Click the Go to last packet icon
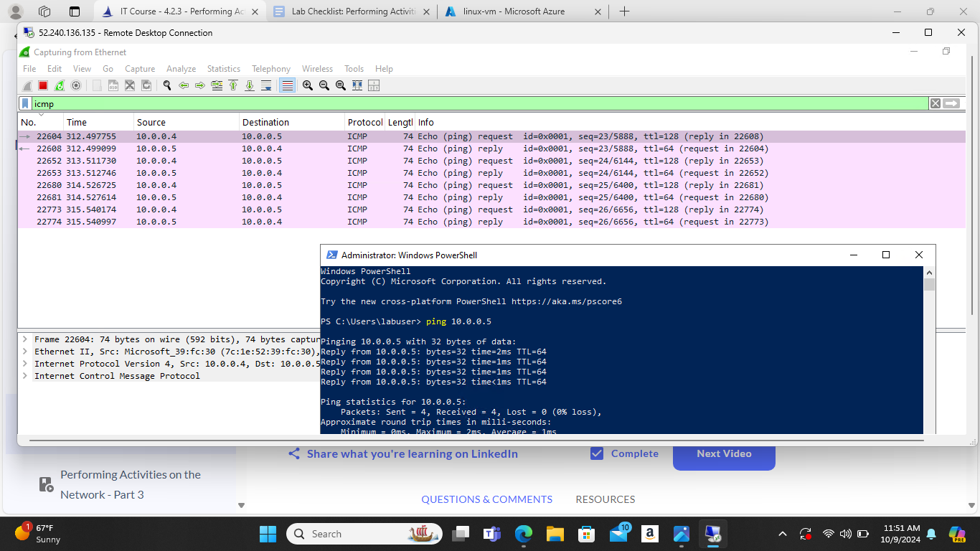This screenshot has height=551, width=980. tap(249, 85)
